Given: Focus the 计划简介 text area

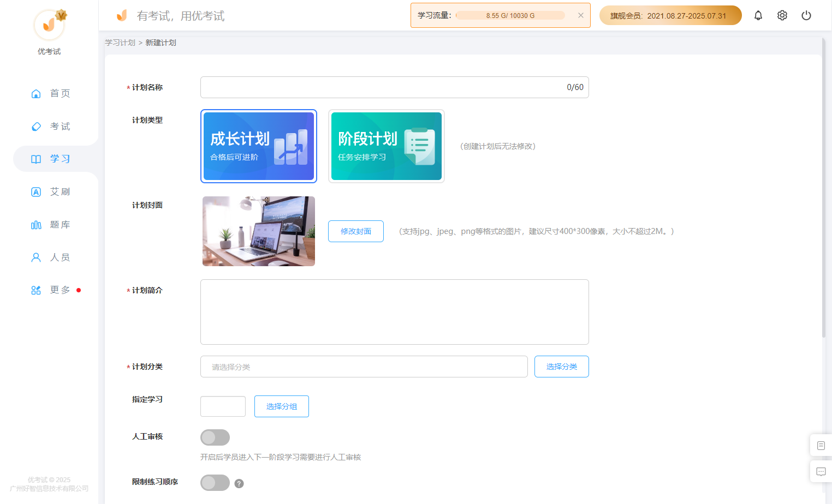Looking at the screenshot, I should (x=395, y=312).
